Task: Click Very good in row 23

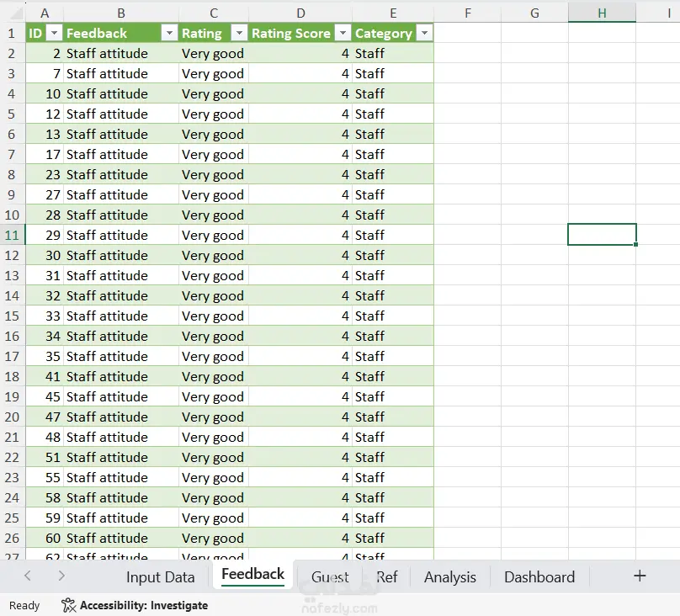Action: [x=212, y=478]
